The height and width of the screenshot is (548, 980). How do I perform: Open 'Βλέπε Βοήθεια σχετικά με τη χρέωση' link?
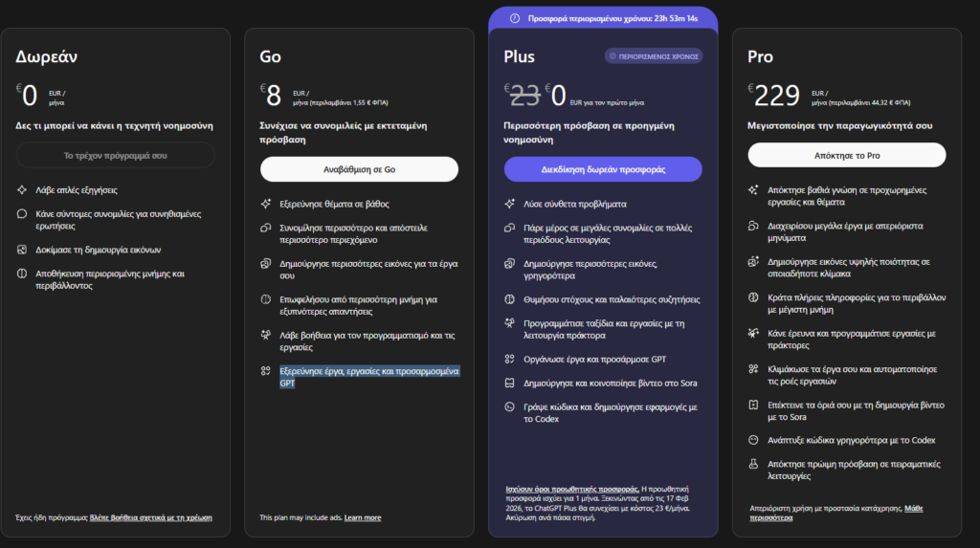(150, 517)
